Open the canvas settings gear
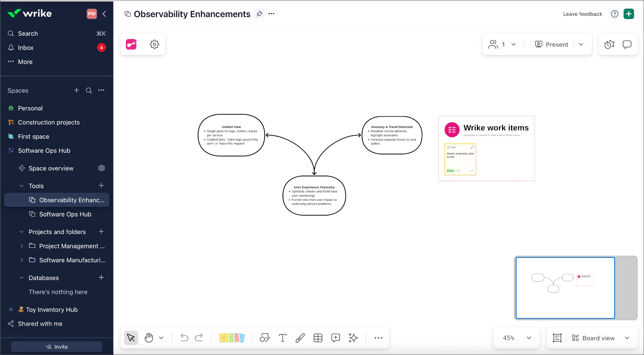Image resolution: width=644 pixels, height=355 pixels. point(154,44)
